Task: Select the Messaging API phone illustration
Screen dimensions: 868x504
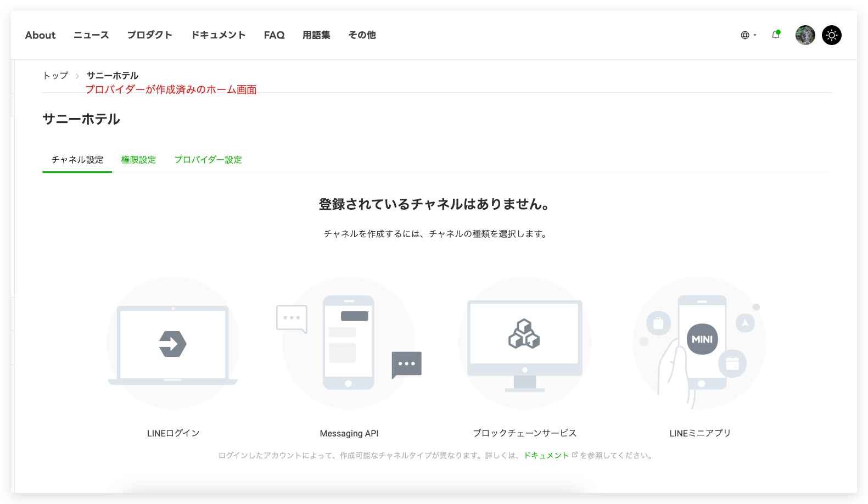Action: (x=349, y=343)
